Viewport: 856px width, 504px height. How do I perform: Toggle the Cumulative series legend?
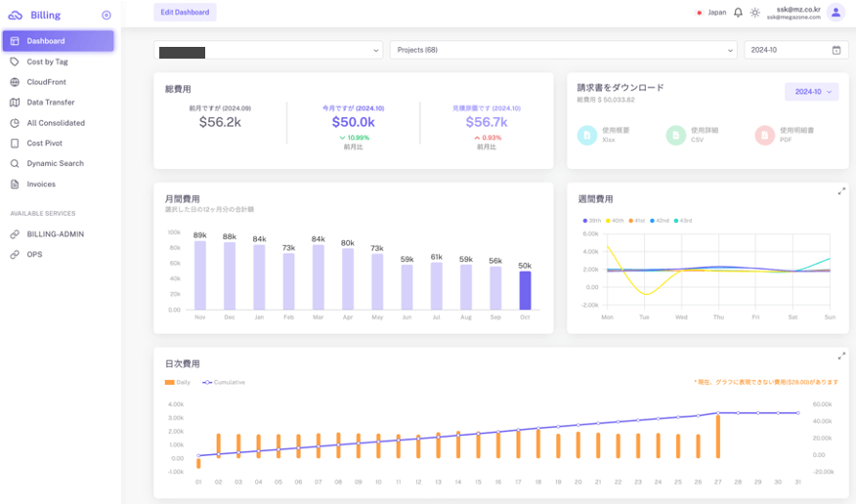(x=224, y=382)
